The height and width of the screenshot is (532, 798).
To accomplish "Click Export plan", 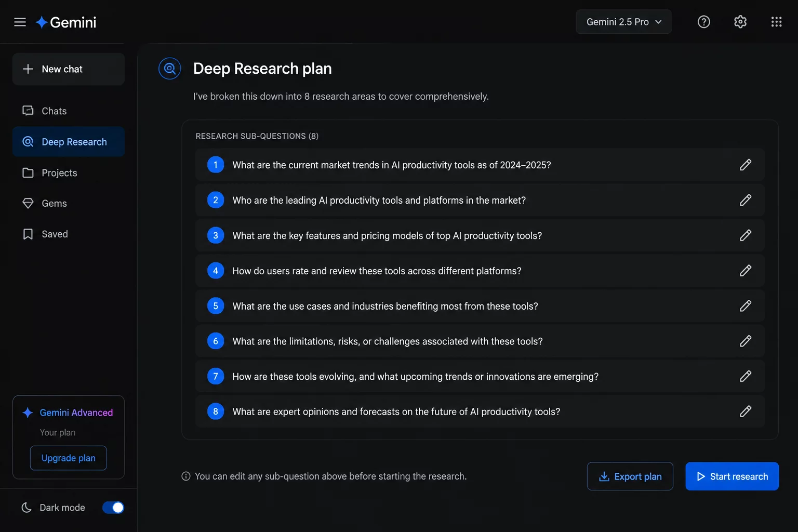I will 630,476.
